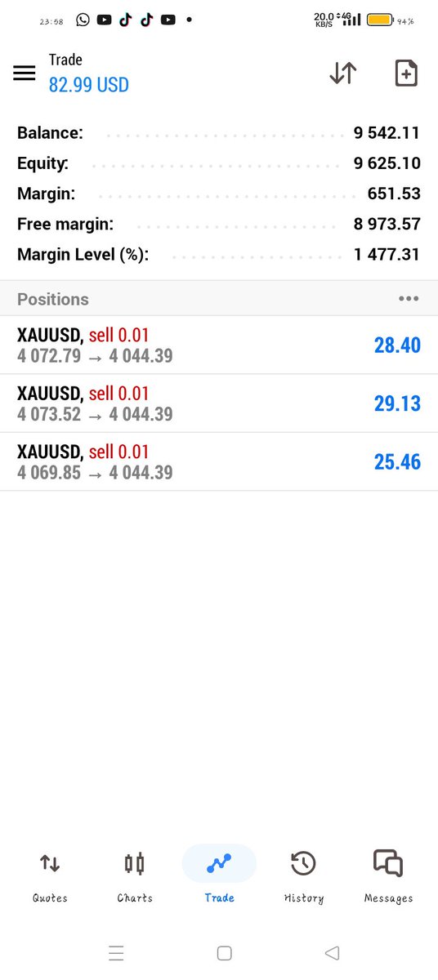
Task: Tap the 25.46 profit value
Action: [x=397, y=461]
